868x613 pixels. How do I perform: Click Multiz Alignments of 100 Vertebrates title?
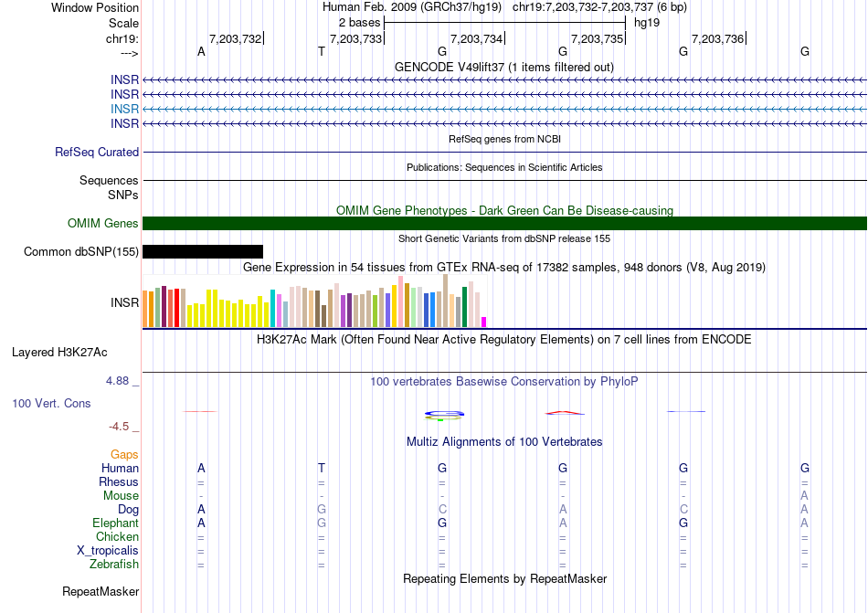point(504,441)
